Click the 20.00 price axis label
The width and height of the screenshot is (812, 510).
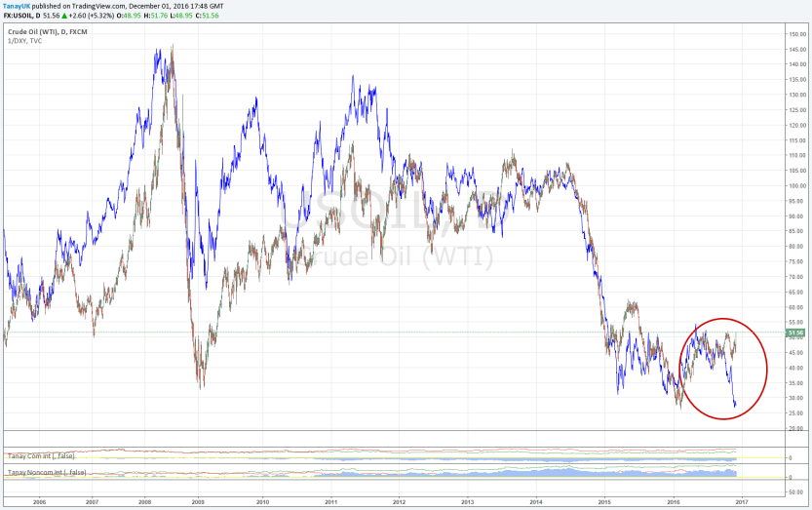pyautogui.click(x=797, y=429)
